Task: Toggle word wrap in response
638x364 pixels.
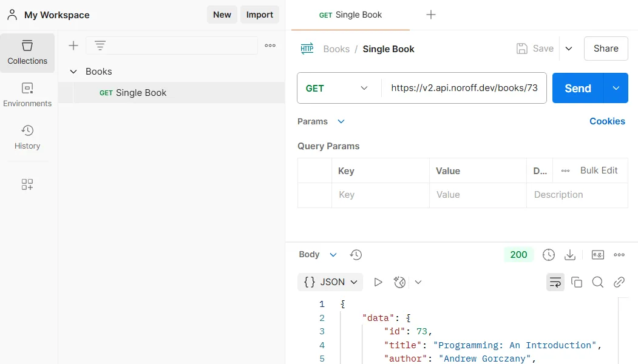Action: (x=555, y=282)
